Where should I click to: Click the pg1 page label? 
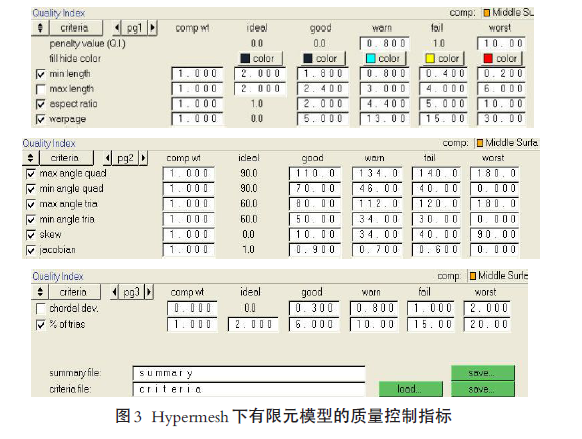(135, 28)
